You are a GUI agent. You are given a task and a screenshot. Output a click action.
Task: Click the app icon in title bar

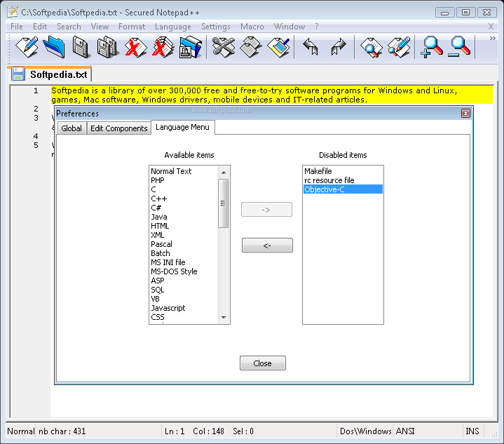tap(13, 12)
